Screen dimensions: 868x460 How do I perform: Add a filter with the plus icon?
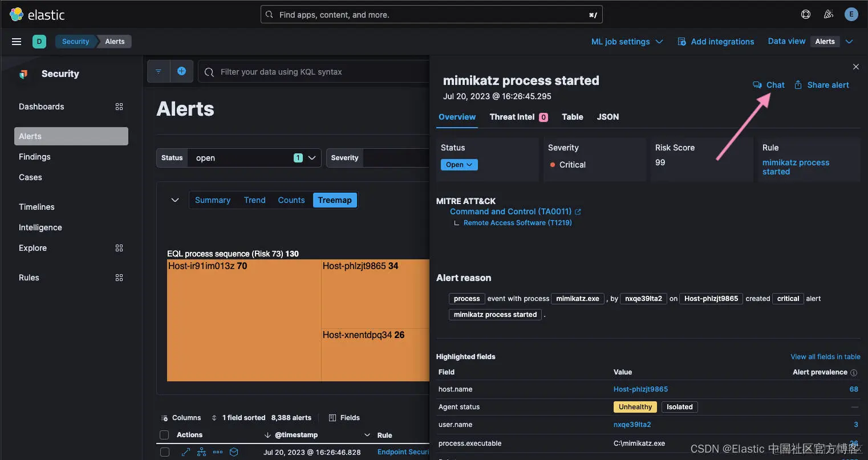[x=181, y=71]
